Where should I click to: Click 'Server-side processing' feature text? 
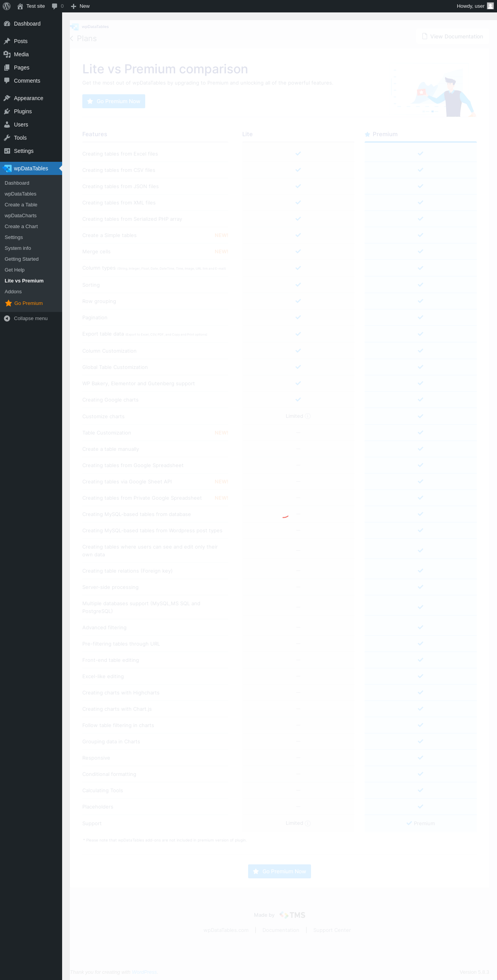coord(110,587)
